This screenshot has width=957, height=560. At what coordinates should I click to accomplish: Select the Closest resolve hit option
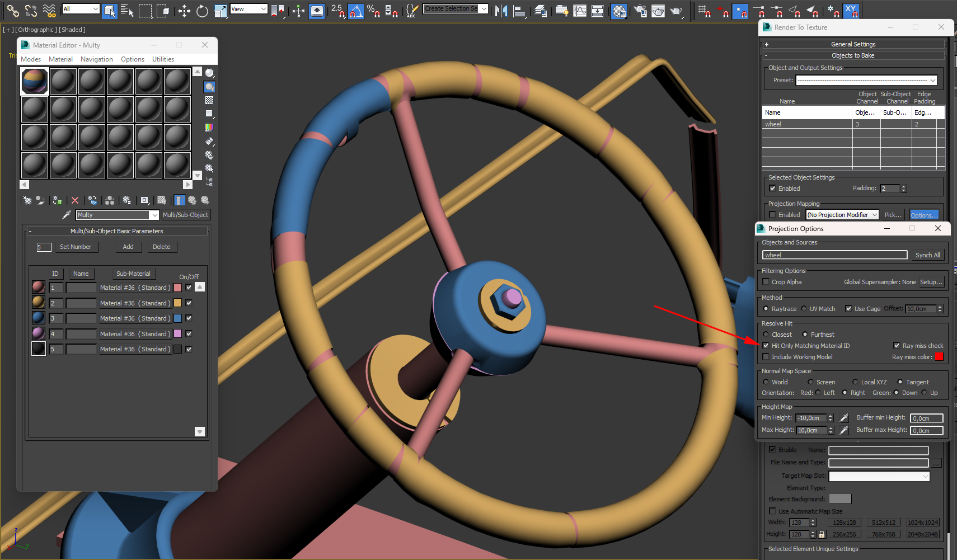(x=766, y=335)
